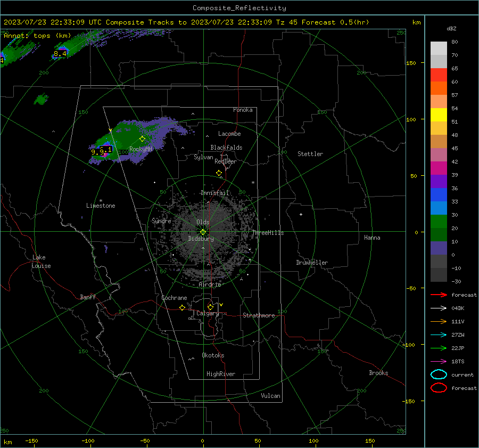Viewport: 479px width, 448px height.
Task: Pick the yellow 51-54 dBZ swatch
Action: (439, 115)
